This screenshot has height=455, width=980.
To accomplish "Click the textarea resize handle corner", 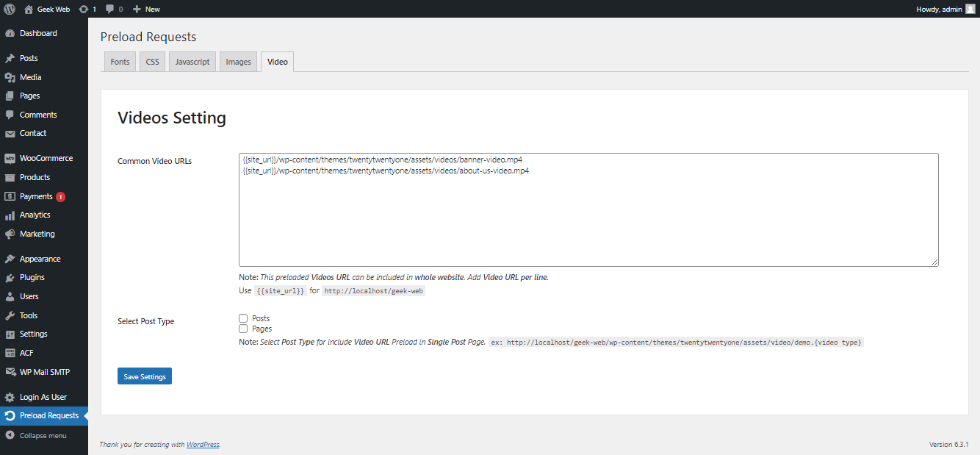I will pos(935,262).
